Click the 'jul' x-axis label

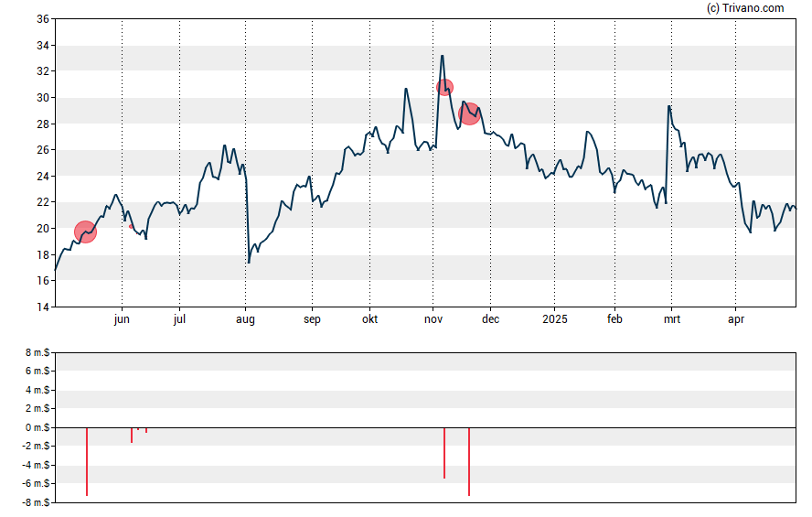coord(179,319)
